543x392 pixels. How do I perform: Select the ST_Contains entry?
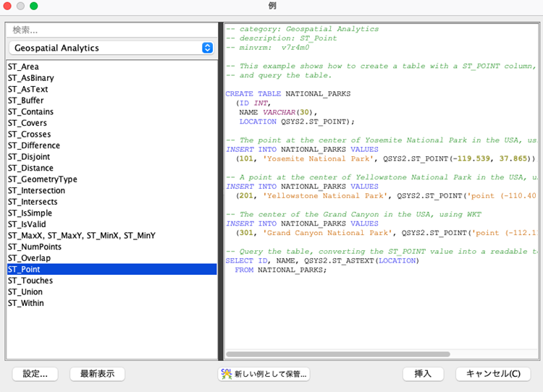30,112
